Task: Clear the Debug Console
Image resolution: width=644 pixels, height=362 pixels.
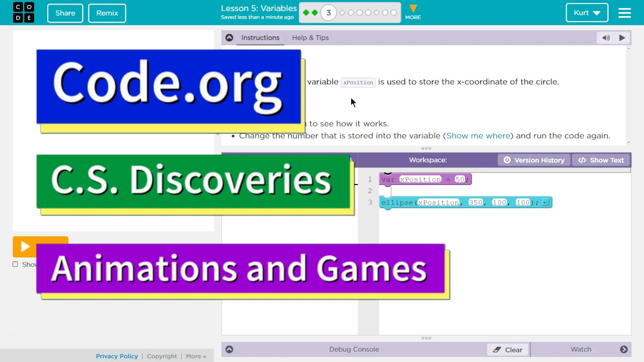Action: [x=508, y=349]
